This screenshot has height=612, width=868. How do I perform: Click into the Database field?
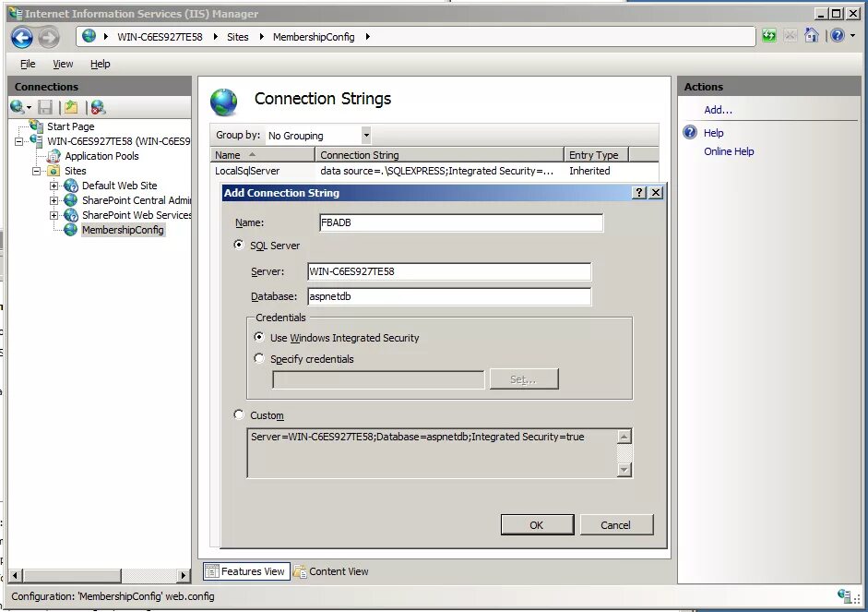coord(449,296)
